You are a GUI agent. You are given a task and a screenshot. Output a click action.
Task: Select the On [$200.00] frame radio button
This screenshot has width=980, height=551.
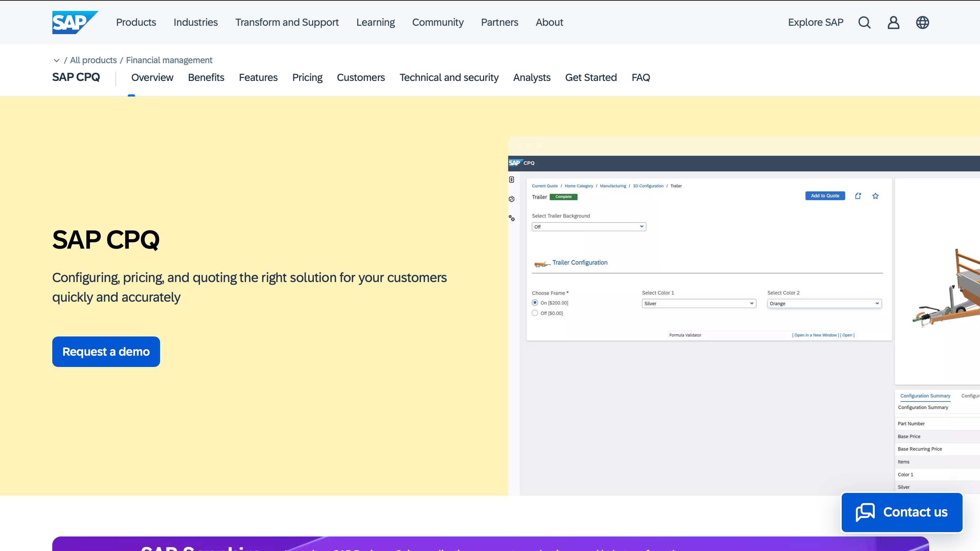(535, 303)
